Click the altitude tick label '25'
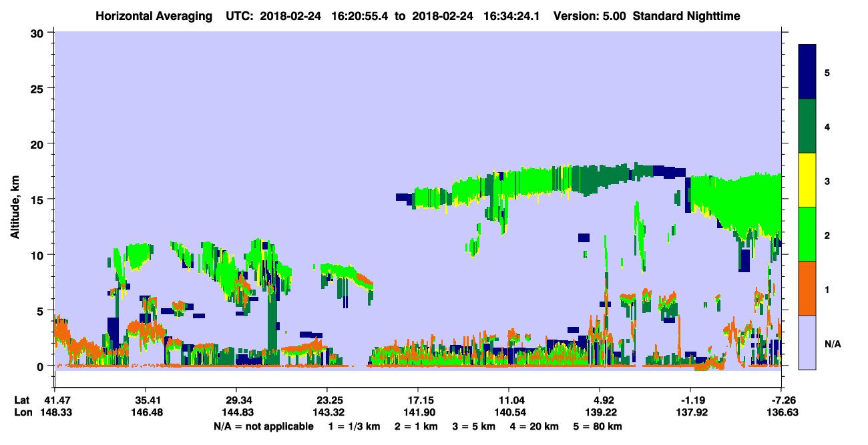868x445 pixels. [x=39, y=88]
